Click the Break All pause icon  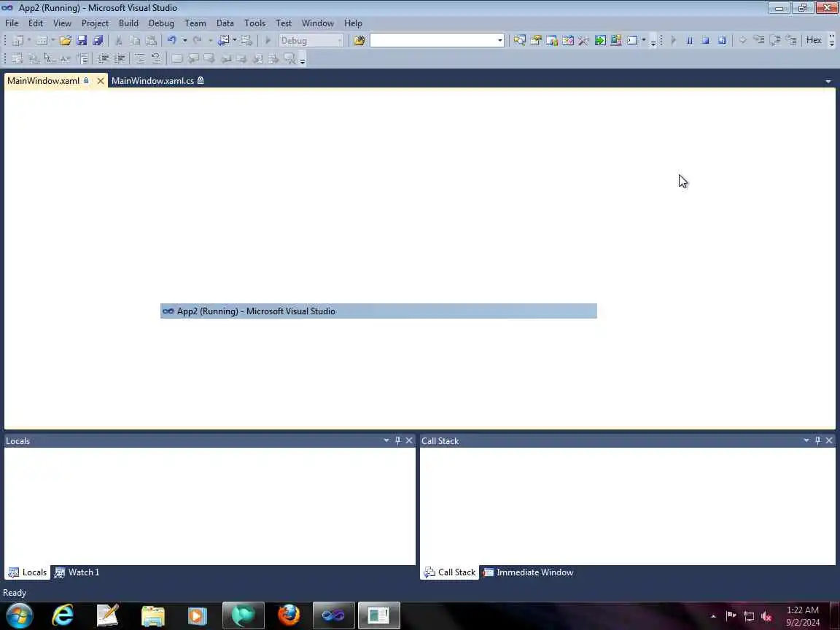pyautogui.click(x=690, y=40)
